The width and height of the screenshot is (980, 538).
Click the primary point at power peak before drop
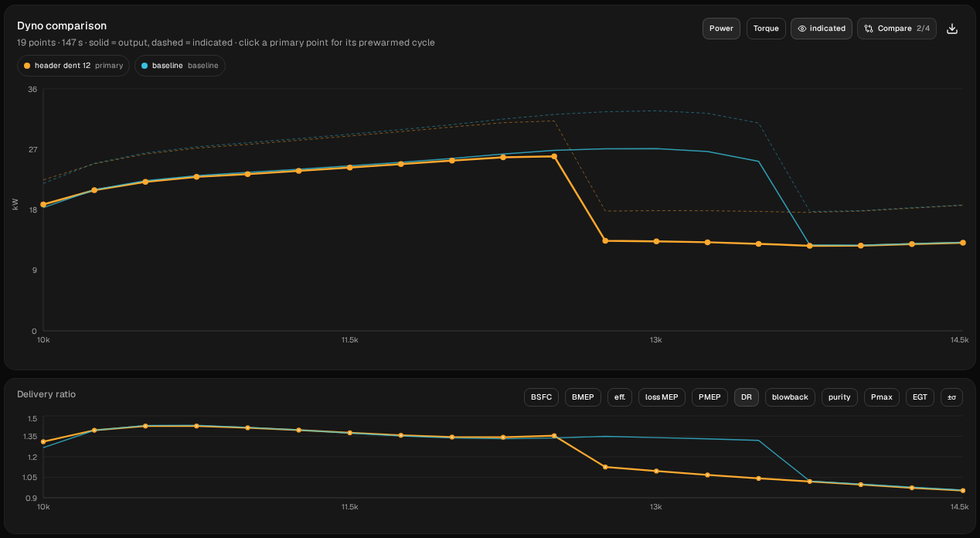[x=554, y=156]
